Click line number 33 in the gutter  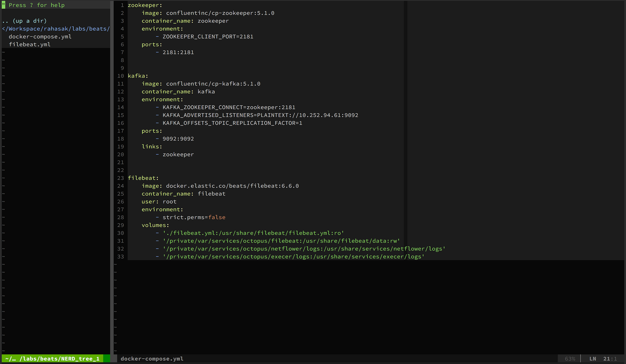coord(120,257)
